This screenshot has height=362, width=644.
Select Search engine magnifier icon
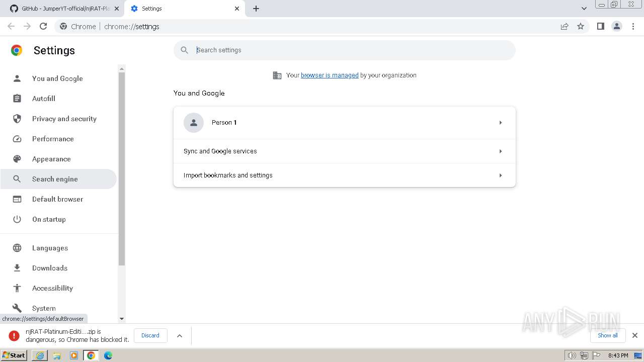[x=17, y=179]
